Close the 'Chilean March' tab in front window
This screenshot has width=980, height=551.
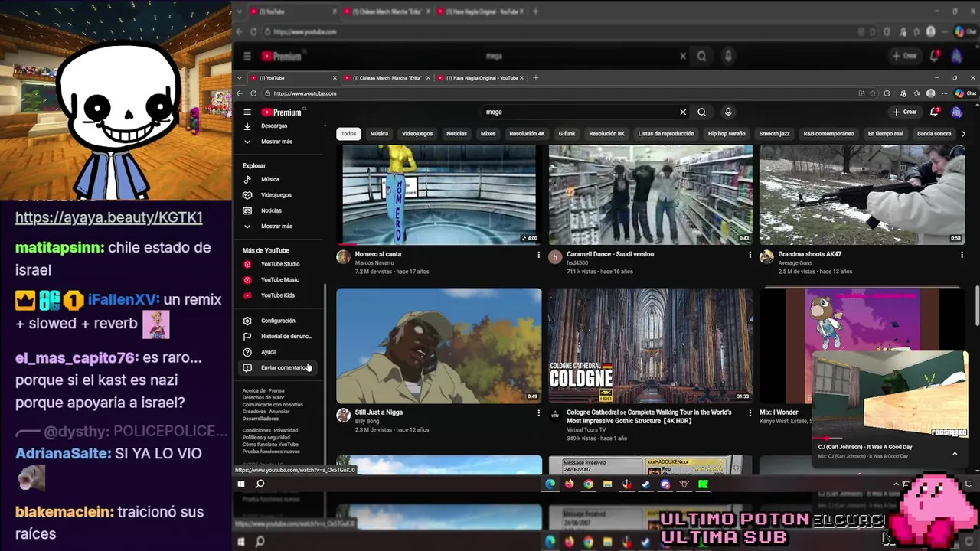(x=428, y=77)
